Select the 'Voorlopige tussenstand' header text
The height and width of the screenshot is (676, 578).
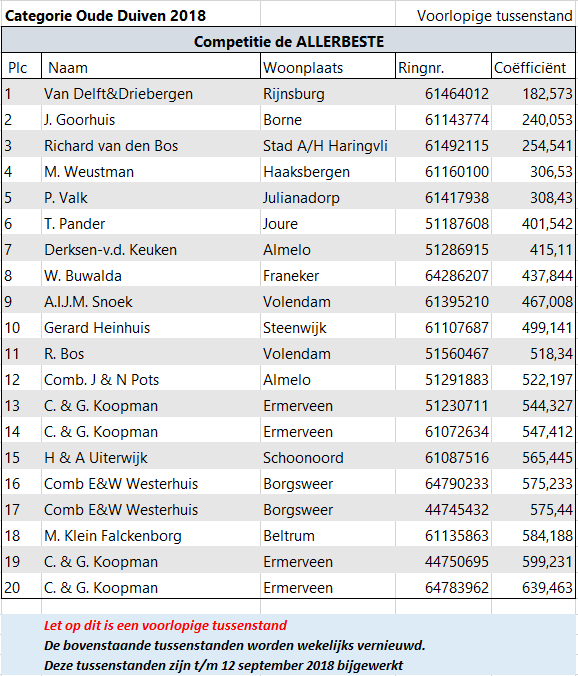(x=494, y=16)
